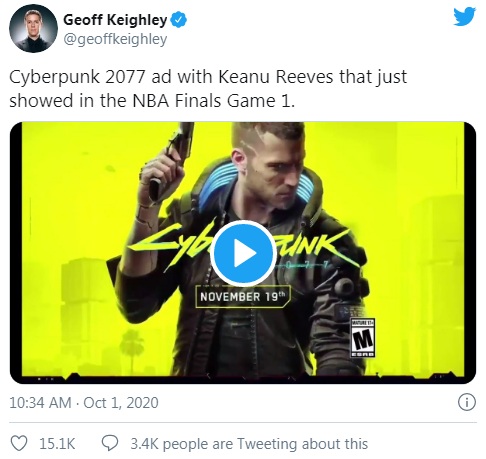
Task: Click the blue verified badge
Action: [179, 20]
